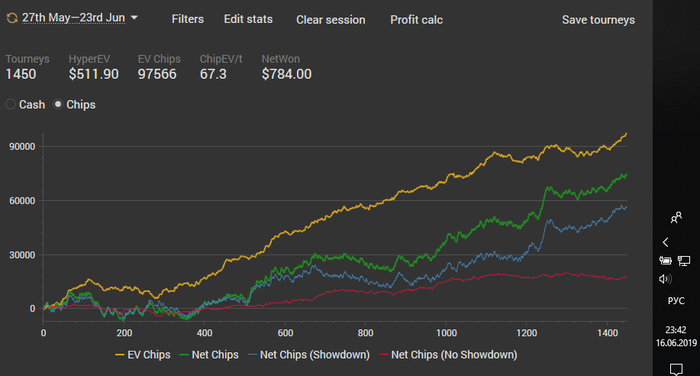Click the battery status tray icon
Screen dimensions: 700x376
pos(665,261)
